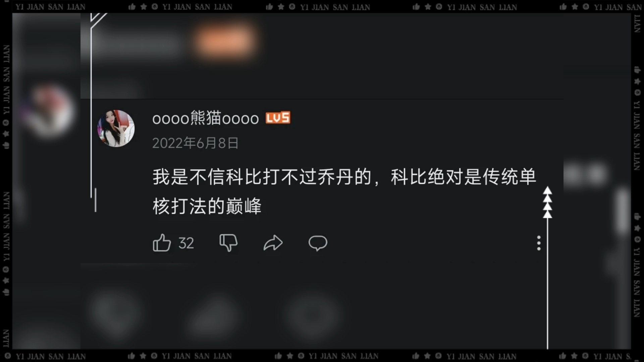Open the three-dot more options menu
Screen dimensions: 644x362
[539, 243]
